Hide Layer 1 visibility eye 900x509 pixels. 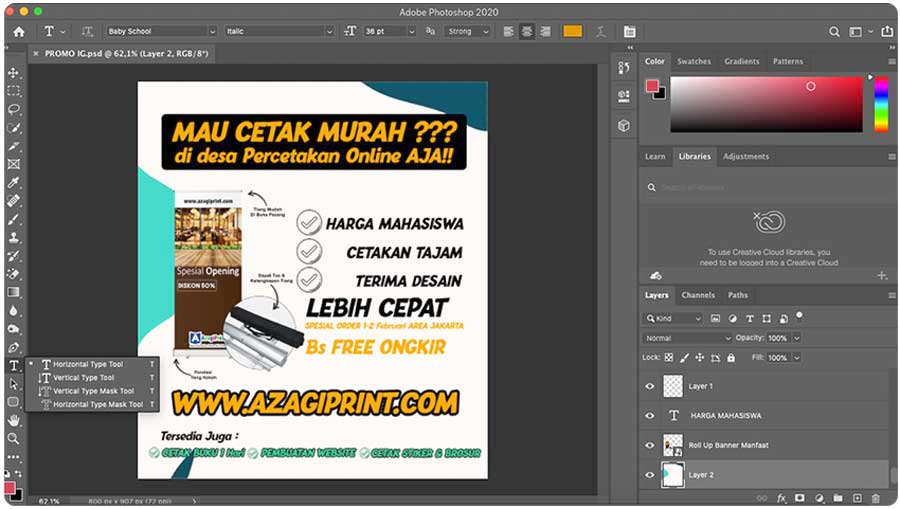tap(650, 386)
